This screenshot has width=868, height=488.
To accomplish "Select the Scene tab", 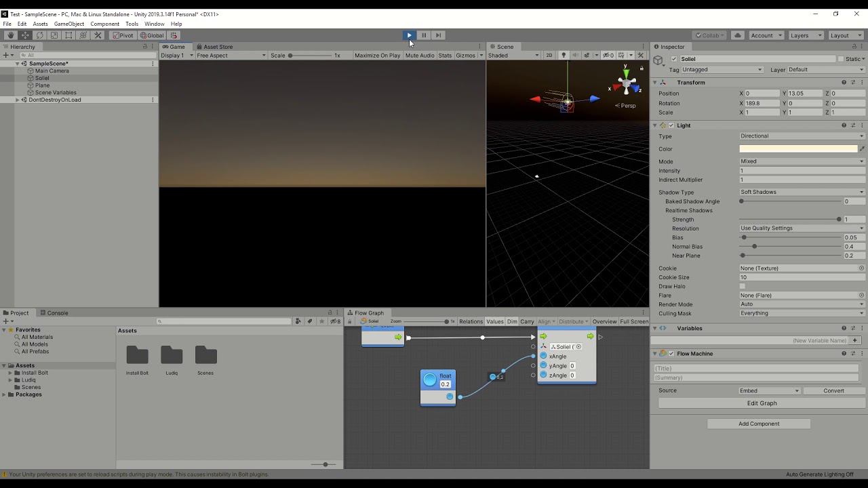I will [502, 47].
